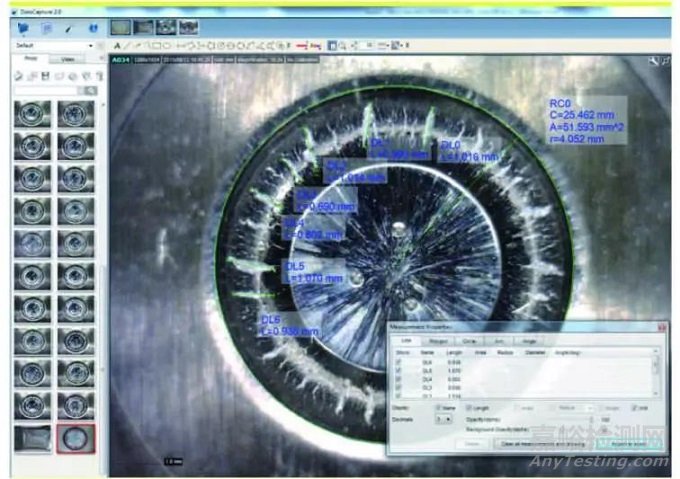Click the Export to excel button
The image size is (680, 479).
[630, 443]
